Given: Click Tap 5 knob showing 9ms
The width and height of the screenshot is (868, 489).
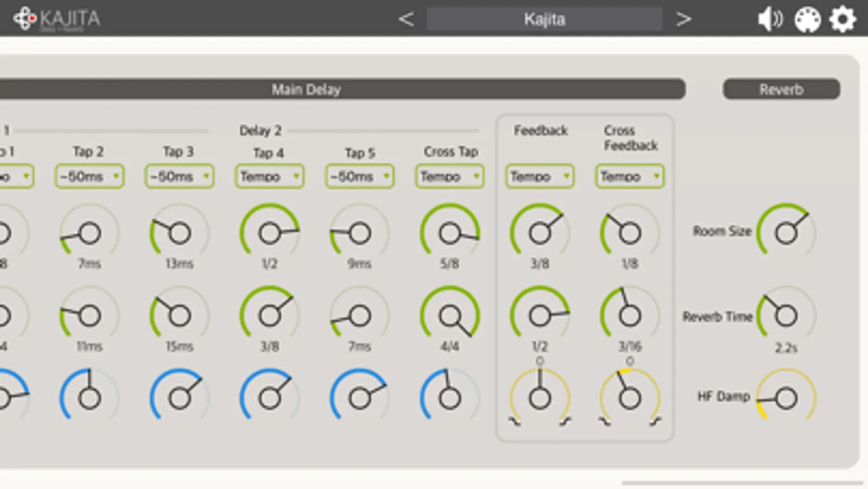Looking at the screenshot, I should [359, 233].
